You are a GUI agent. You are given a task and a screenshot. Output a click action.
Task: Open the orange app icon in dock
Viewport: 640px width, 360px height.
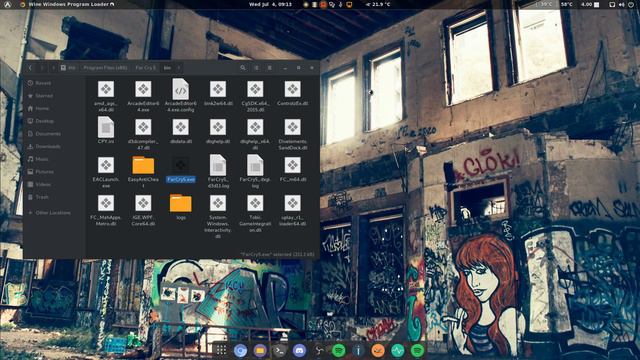coord(378,350)
